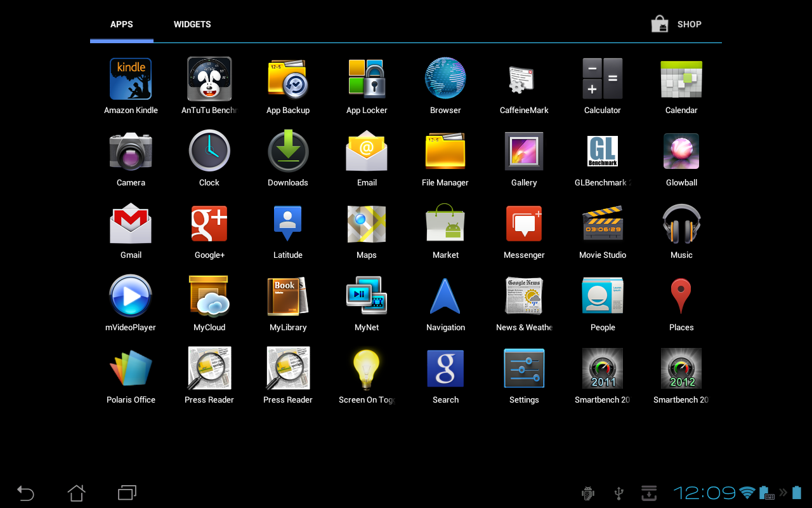Screen dimensions: 812x508
Task: Click the 12:09 clock in the system bar
Action: click(704, 493)
